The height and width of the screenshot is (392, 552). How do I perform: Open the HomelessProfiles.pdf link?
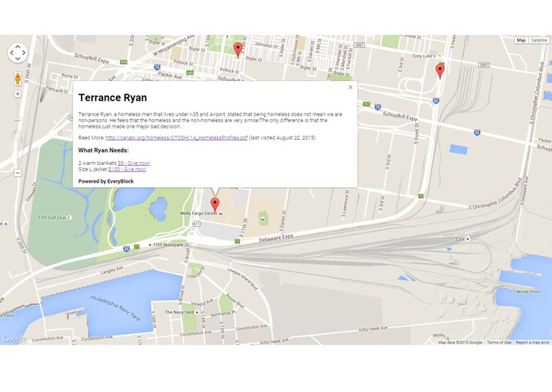click(177, 138)
